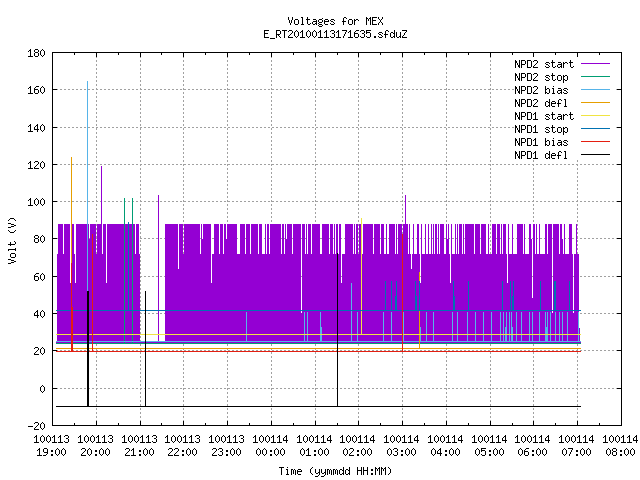Click the y-axis tick value 180
Screen dimensions: 640x480
coord(36,53)
